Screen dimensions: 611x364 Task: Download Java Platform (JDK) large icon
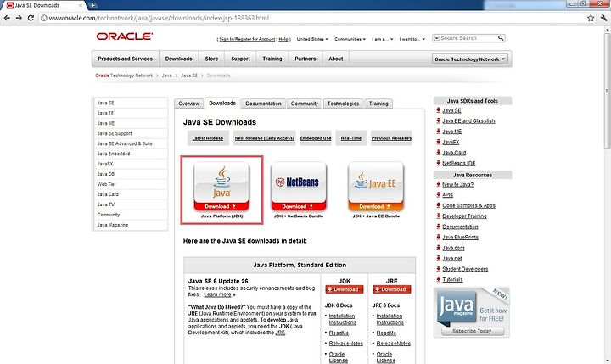[x=221, y=187]
